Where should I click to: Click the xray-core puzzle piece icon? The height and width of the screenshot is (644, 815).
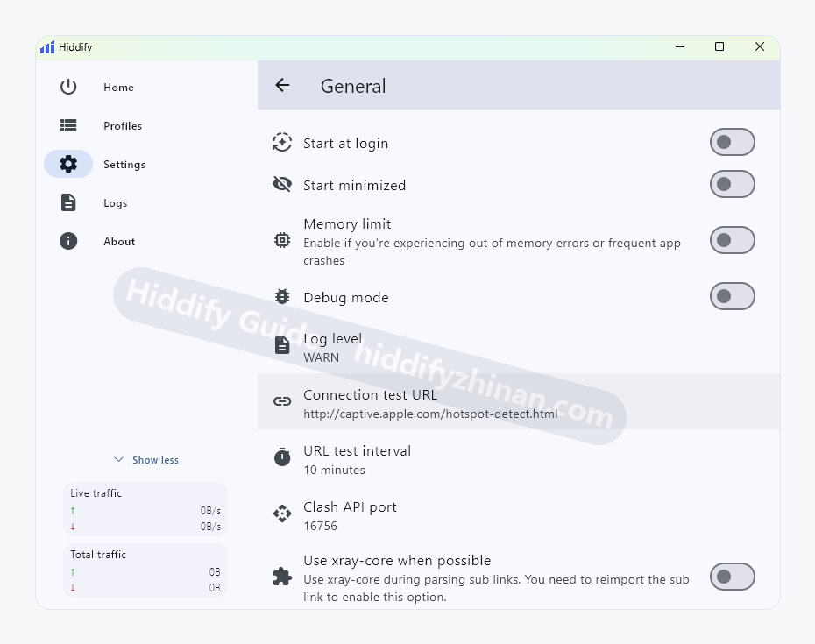(x=282, y=577)
